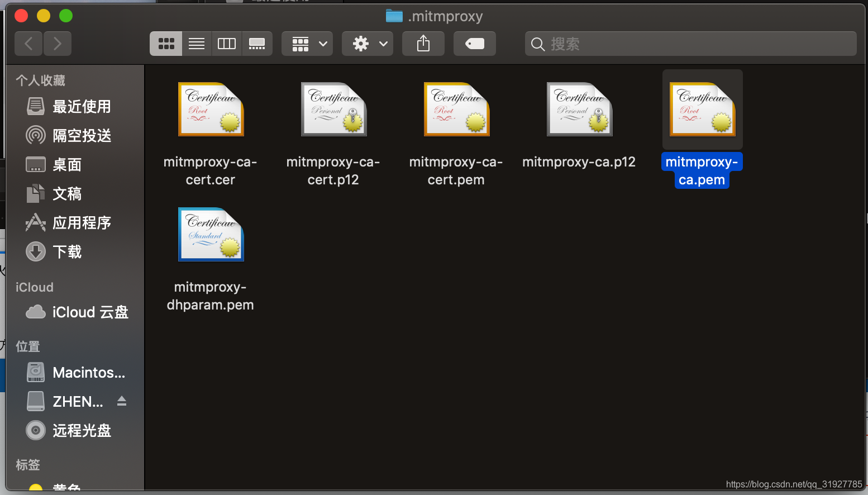Click the mitmproxy-ca.p12 file name
Image resolution: width=868 pixels, height=495 pixels.
(x=579, y=162)
